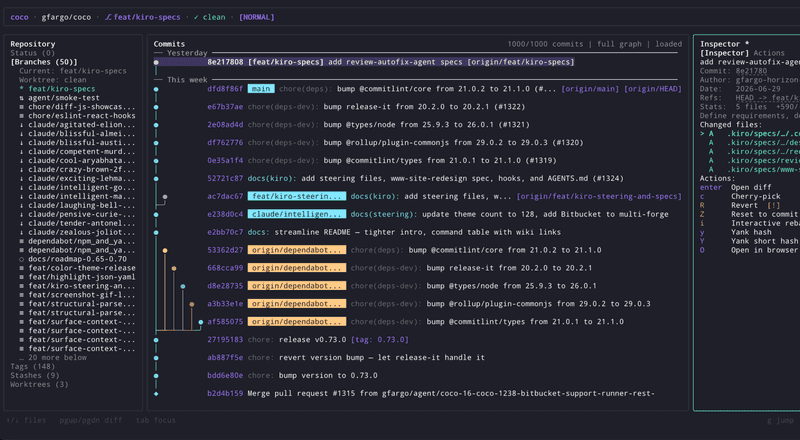Click origin/dependabot badge on commit a3b33e1e

(x=297, y=304)
